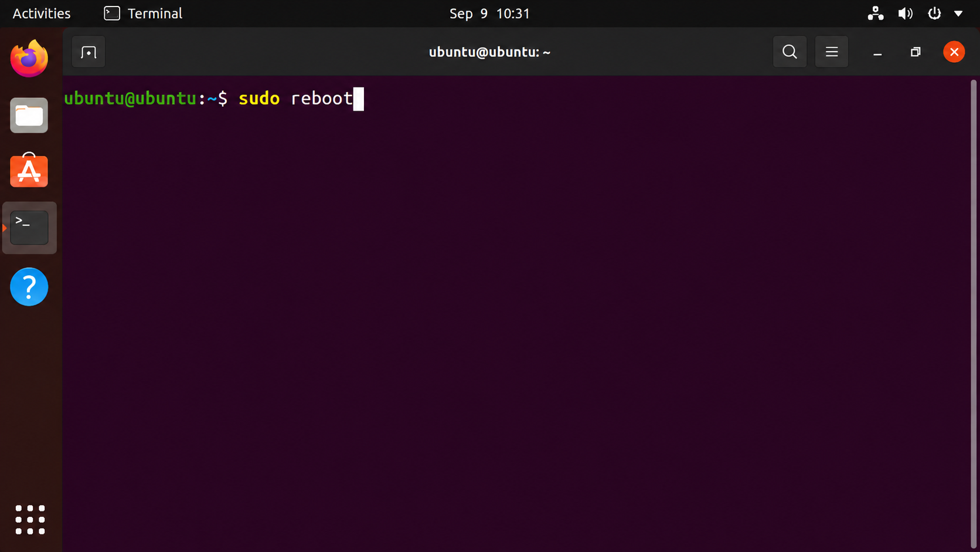This screenshot has height=552, width=980.
Task: Open the terminal search tool
Action: click(790, 52)
